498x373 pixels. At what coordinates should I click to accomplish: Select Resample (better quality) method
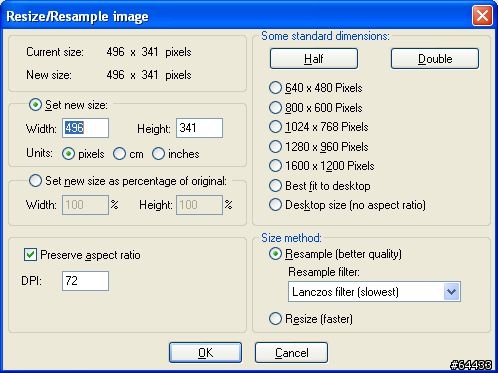click(x=275, y=254)
